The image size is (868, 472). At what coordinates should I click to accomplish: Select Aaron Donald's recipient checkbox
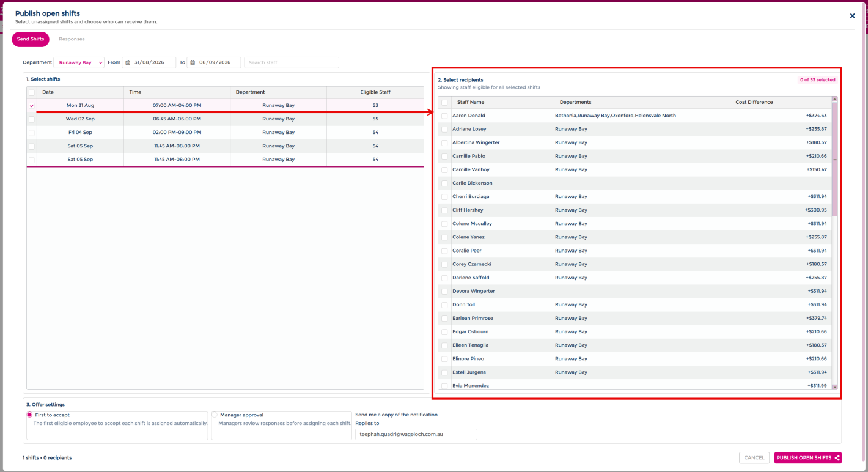[444, 116]
